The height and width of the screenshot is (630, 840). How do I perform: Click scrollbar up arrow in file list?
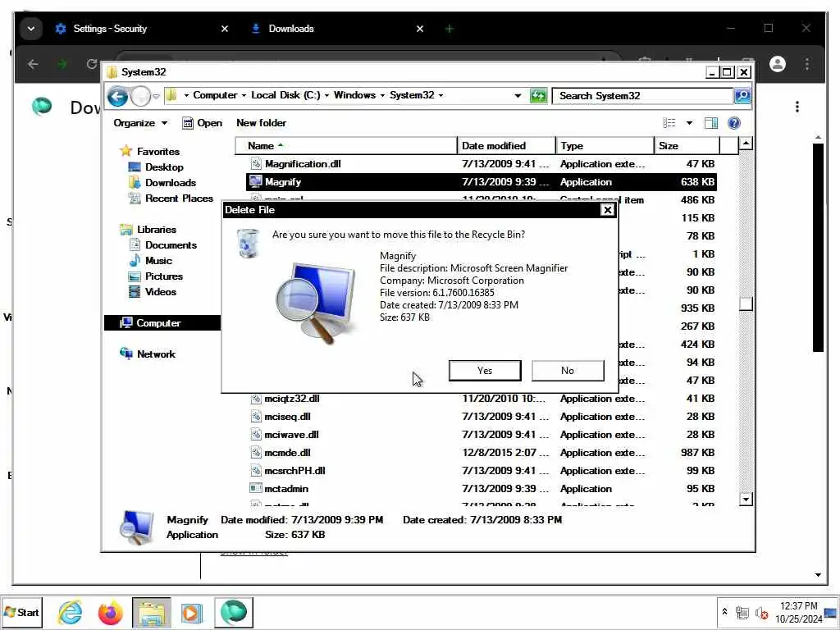[746, 144]
